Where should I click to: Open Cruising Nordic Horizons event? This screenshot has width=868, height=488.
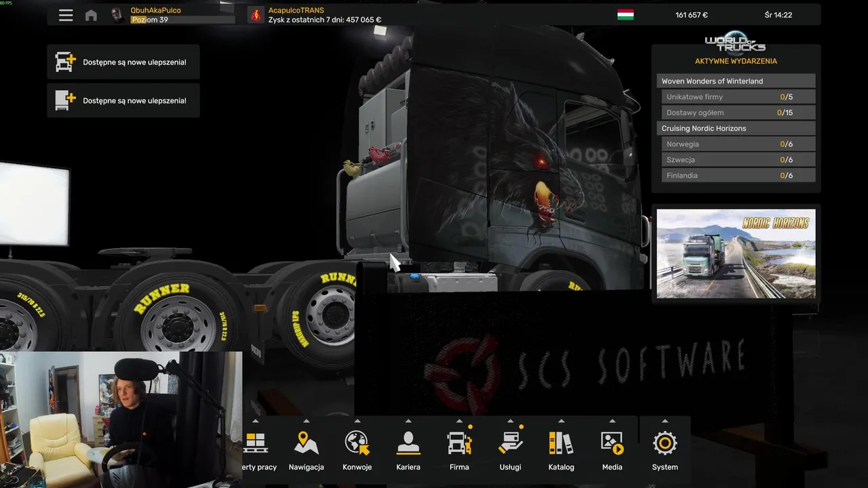tap(736, 128)
